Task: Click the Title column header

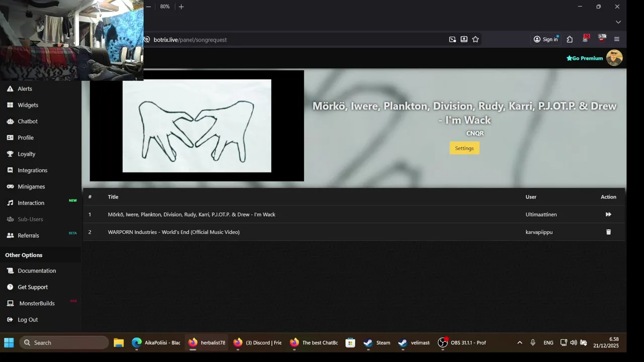Action: pos(113,197)
